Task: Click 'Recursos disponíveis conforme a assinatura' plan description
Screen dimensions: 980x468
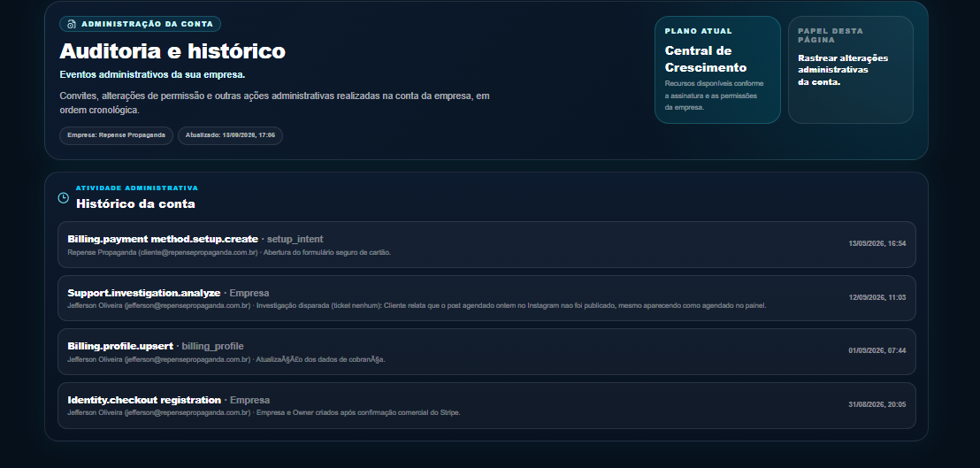Action: pyautogui.click(x=714, y=96)
